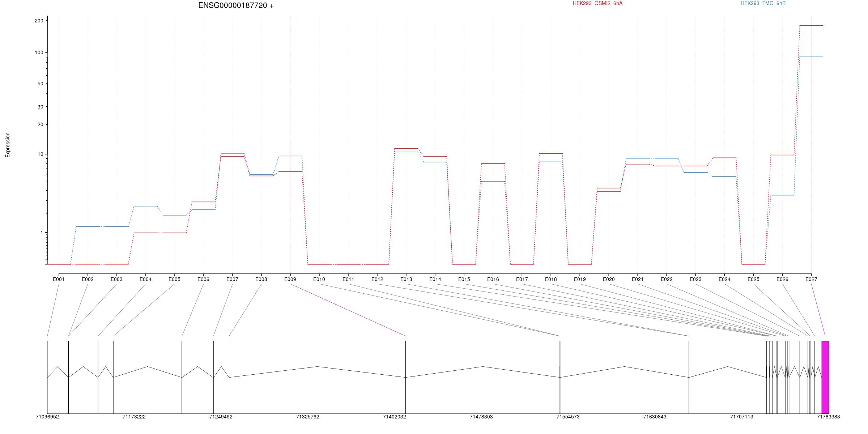Click the 1 tick on y-axis
Screen dimensions: 868x434
42,233
